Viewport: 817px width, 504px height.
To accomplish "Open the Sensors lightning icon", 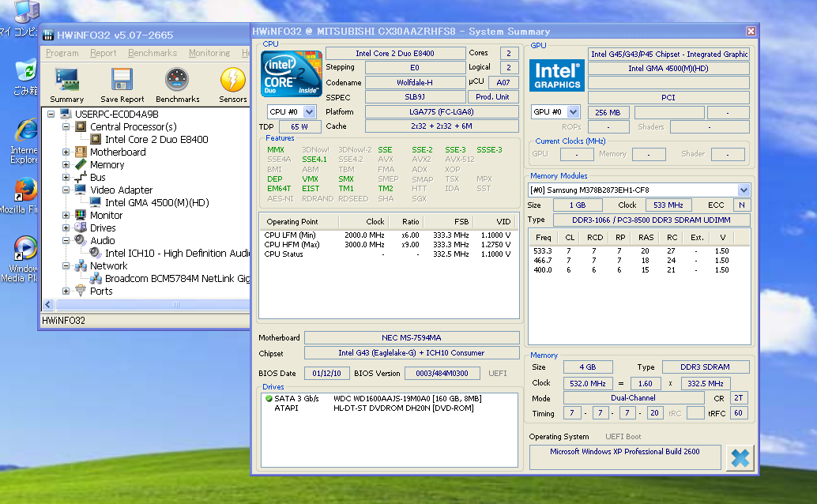I will click(x=232, y=81).
